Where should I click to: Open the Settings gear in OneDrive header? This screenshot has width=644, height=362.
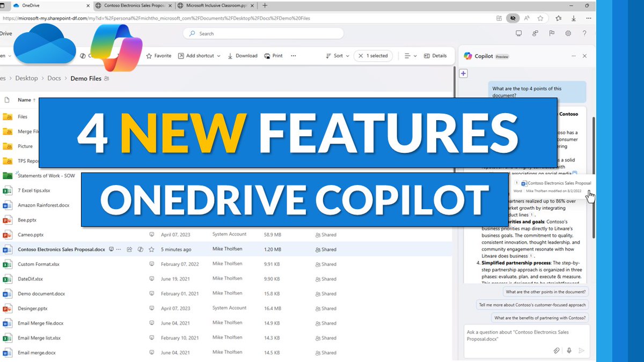(568, 33)
